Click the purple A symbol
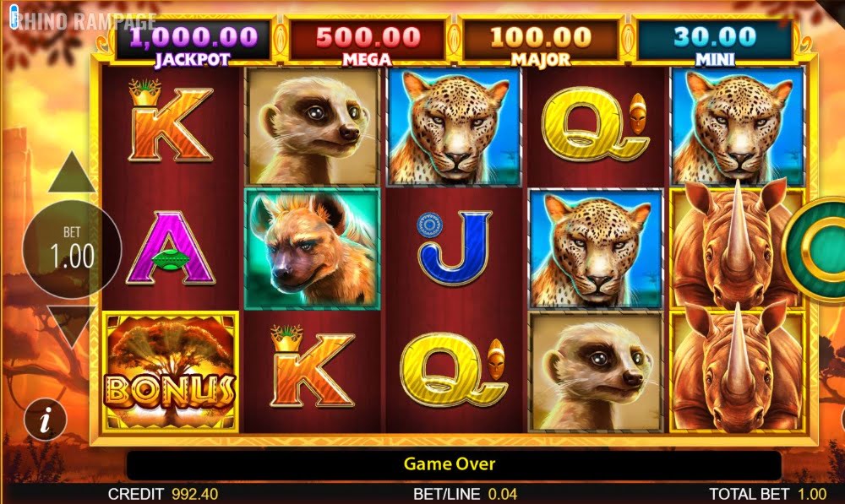This screenshot has width=845, height=504. click(x=171, y=248)
